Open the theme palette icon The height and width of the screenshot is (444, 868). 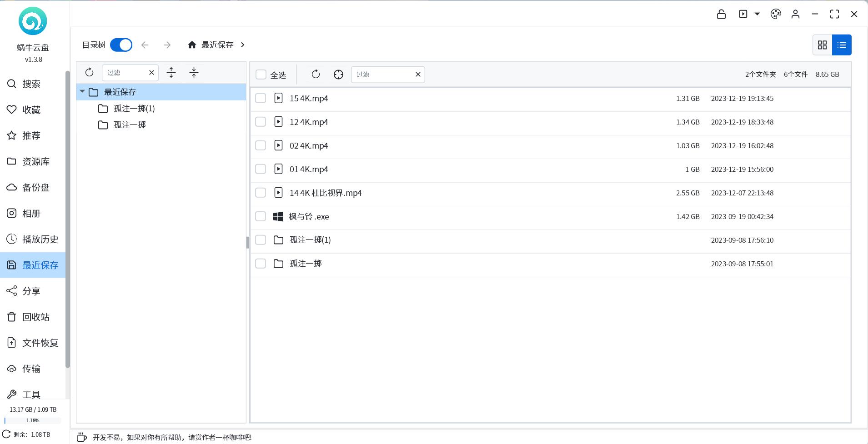[x=776, y=14]
